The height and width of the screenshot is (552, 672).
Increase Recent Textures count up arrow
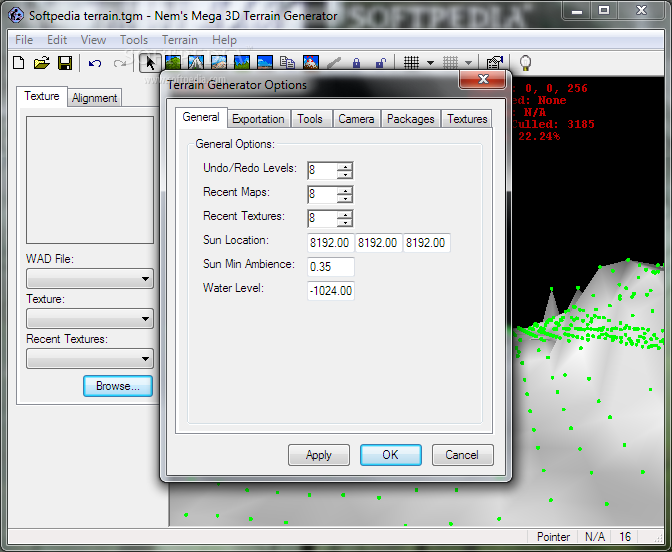[x=345, y=214]
